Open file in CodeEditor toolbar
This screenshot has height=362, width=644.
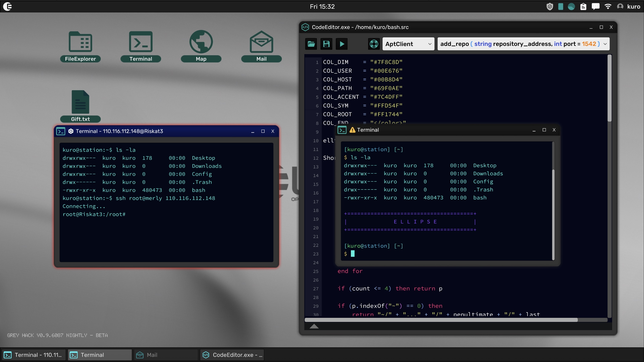tap(311, 44)
